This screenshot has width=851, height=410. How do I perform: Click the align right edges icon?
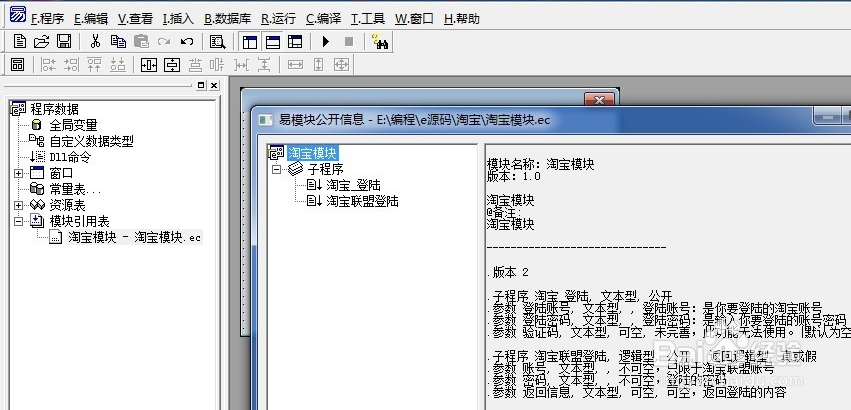click(x=72, y=65)
